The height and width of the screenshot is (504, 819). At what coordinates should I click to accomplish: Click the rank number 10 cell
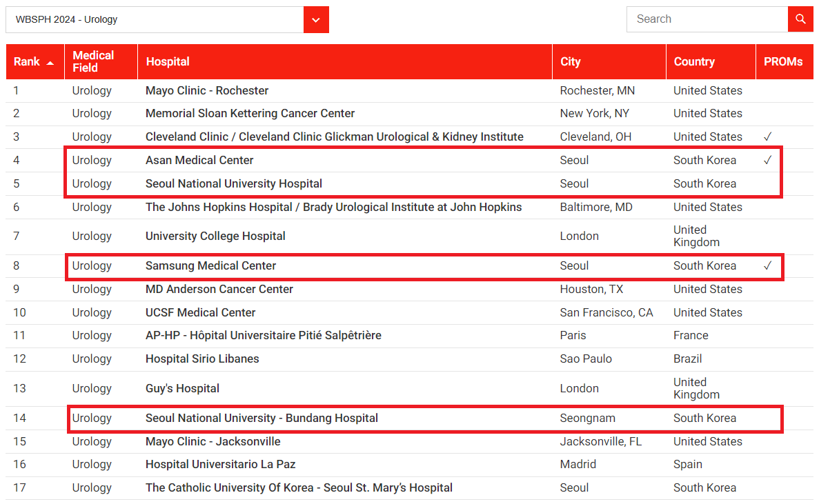tap(19, 312)
